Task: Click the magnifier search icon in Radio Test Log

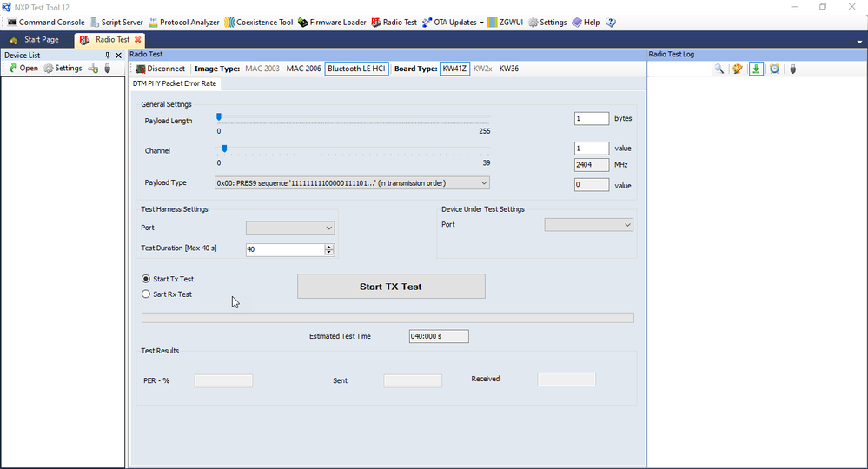Action: 719,69
